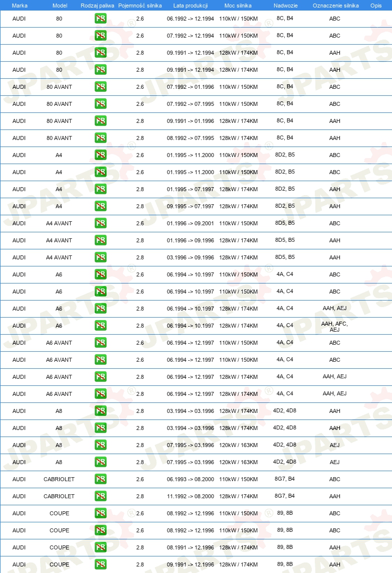Click fuel icon in A4 AVANT 01.1996 -> 09.1996 row
This screenshot has width=392, height=573.
pyautogui.click(x=100, y=240)
